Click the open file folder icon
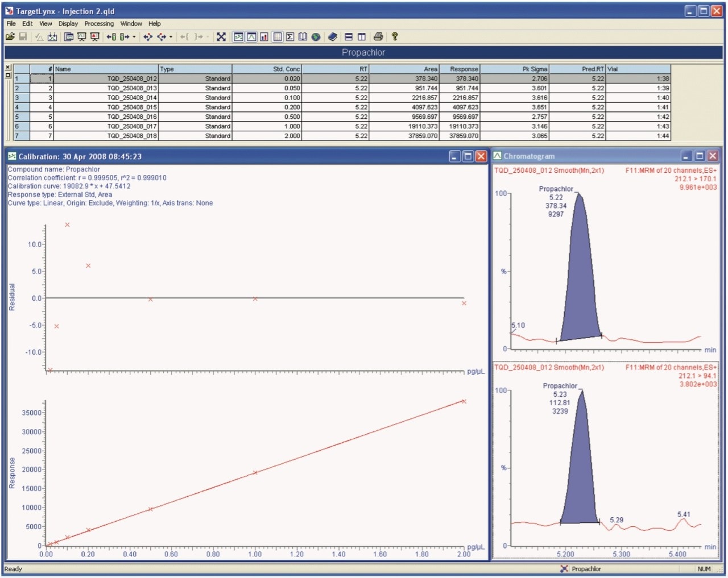728x578 pixels. pos(10,37)
